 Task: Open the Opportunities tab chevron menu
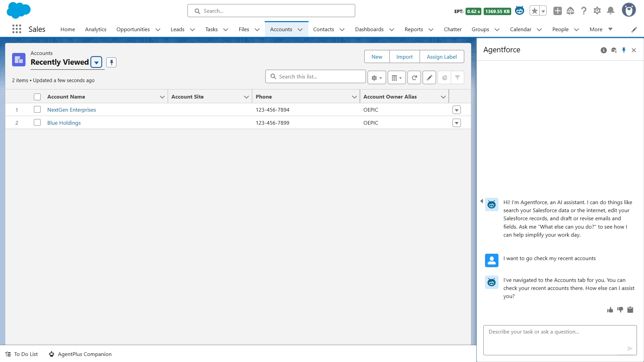click(158, 29)
